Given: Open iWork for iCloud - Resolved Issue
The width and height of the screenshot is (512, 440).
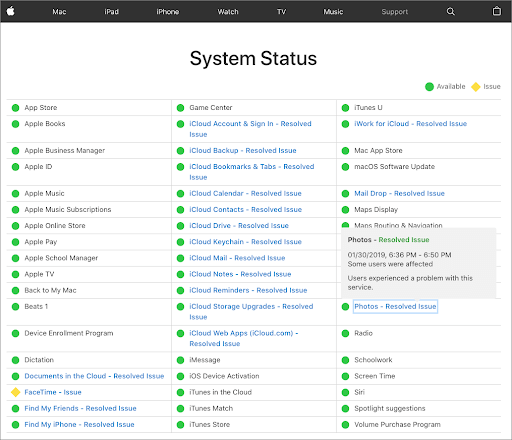Looking at the screenshot, I should coord(410,124).
